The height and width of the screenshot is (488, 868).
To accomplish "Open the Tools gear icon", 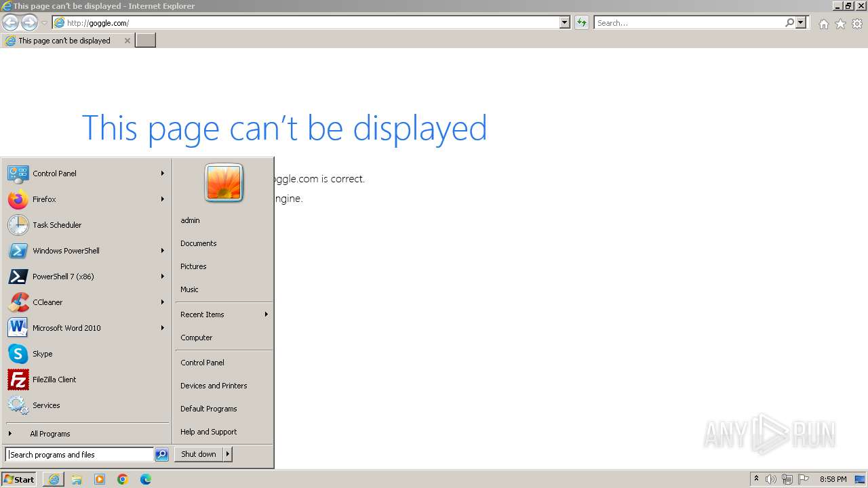I will [x=857, y=24].
